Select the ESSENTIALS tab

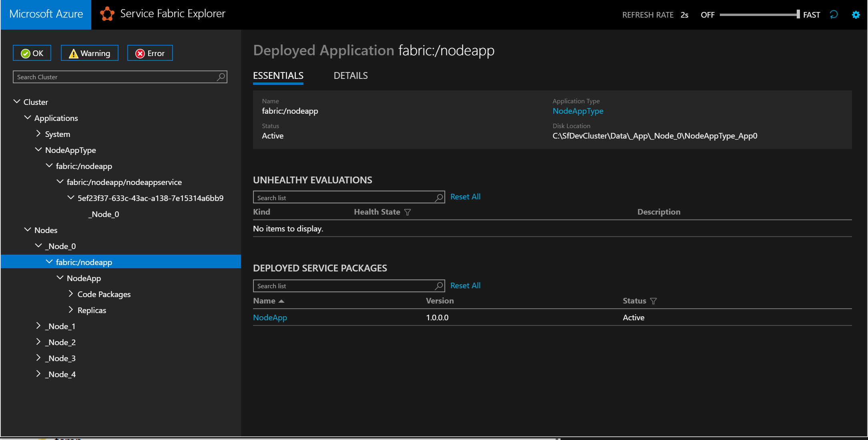coord(279,75)
